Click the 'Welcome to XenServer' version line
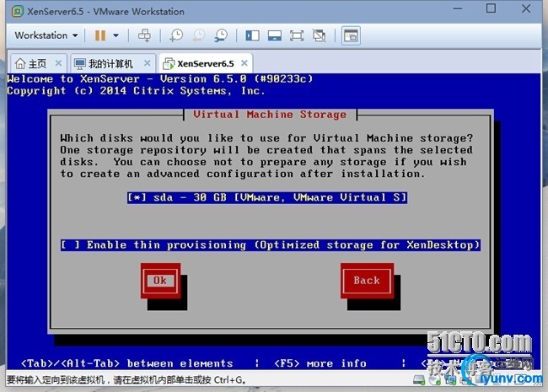The height and width of the screenshot is (392, 548). (159, 78)
